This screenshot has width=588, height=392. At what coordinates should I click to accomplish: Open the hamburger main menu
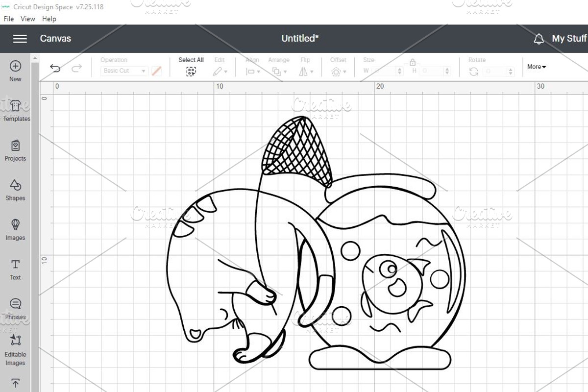[x=20, y=39]
